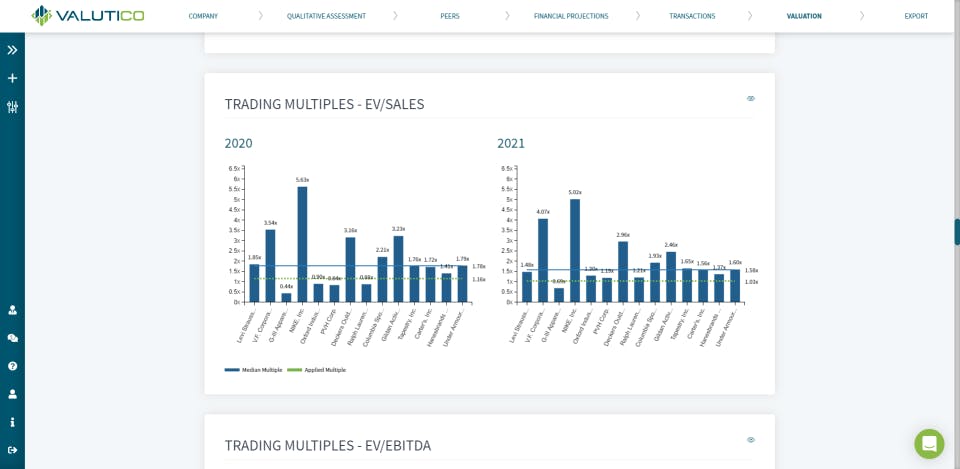
Task: Click the logout icon in the sidebar
Action: tap(12, 450)
